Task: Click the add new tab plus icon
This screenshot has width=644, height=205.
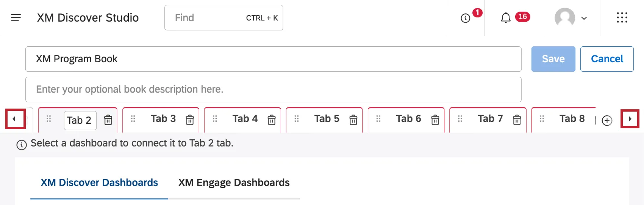Action: pos(607,120)
